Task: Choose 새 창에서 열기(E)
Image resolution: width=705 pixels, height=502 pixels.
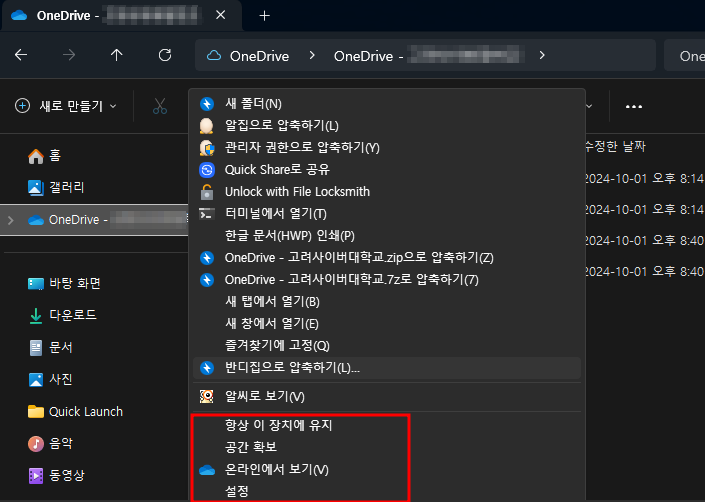Action: click(x=387, y=324)
